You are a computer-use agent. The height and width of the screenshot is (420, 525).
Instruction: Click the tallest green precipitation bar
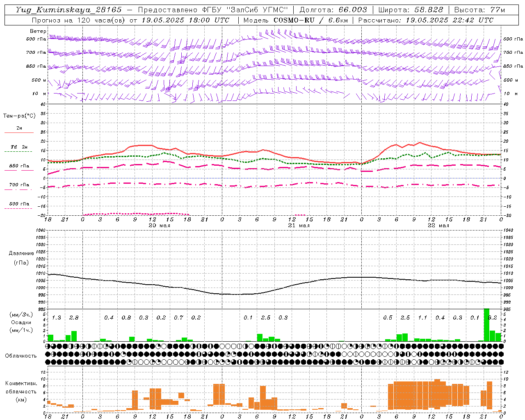coord(486,325)
